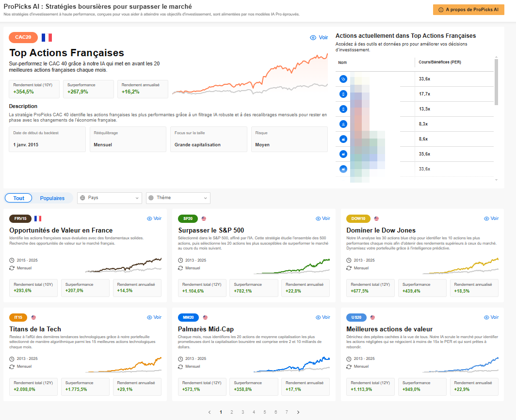Open the Pays dropdown

(x=110, y=198)
